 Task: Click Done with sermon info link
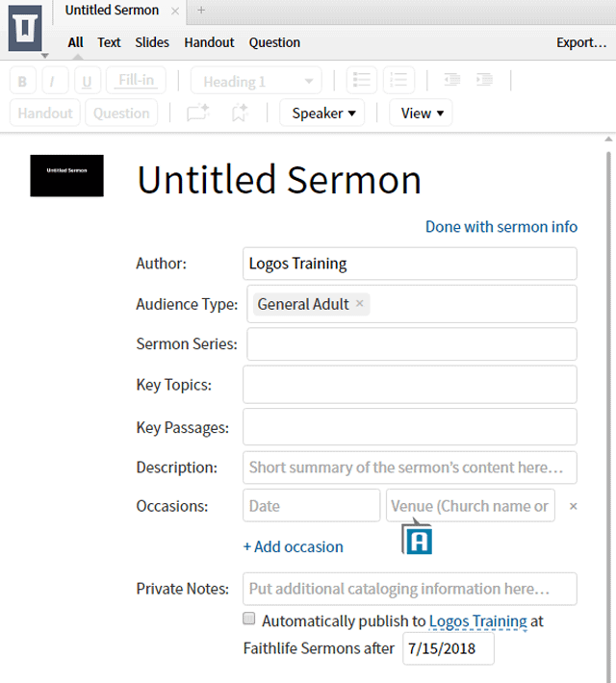(501, 227)
